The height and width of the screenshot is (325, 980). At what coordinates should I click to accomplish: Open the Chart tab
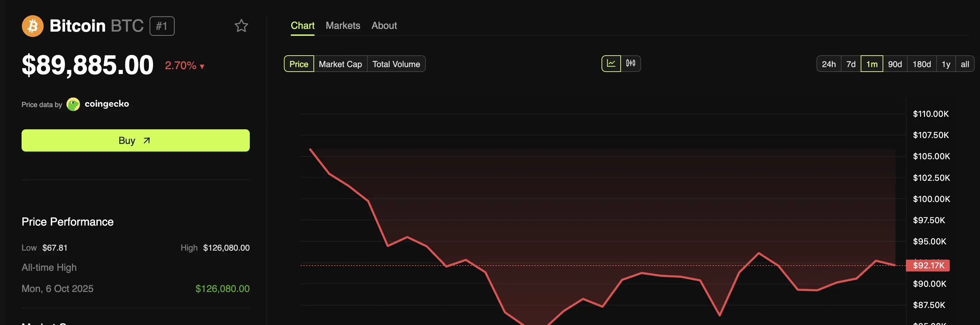pos(302,25)
